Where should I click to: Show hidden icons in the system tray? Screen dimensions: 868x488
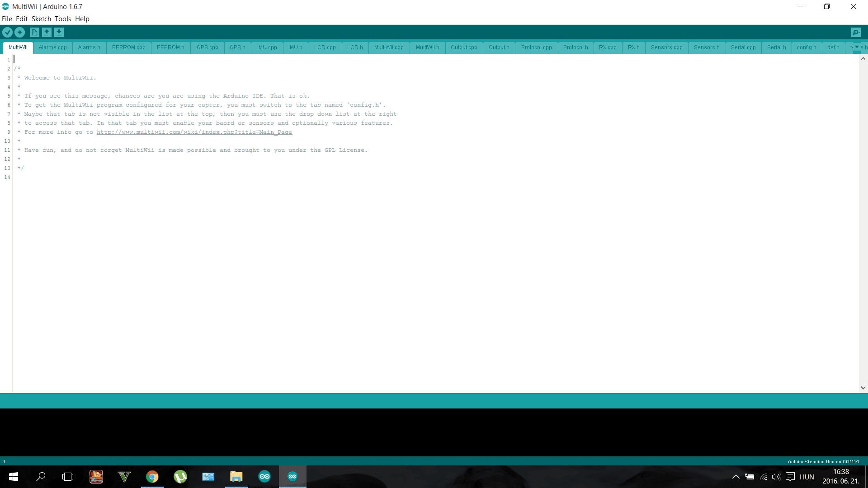click(x=736, y=476)
